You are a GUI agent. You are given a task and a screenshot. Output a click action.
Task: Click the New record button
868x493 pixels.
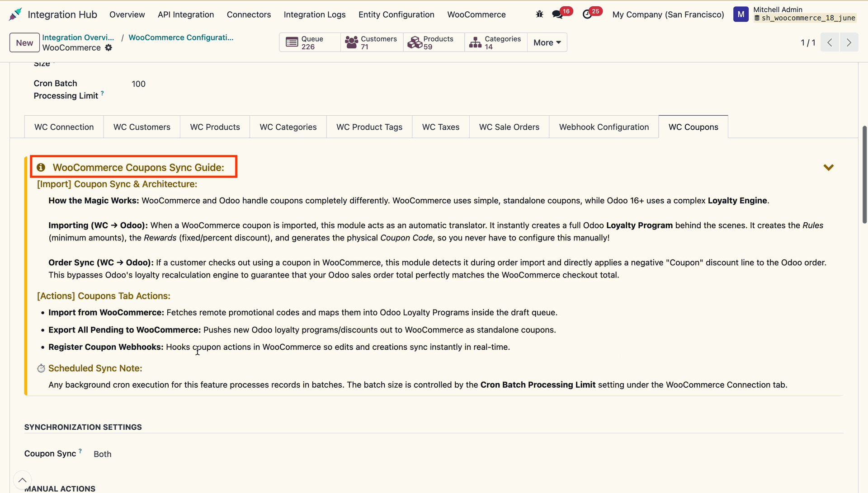24,42
